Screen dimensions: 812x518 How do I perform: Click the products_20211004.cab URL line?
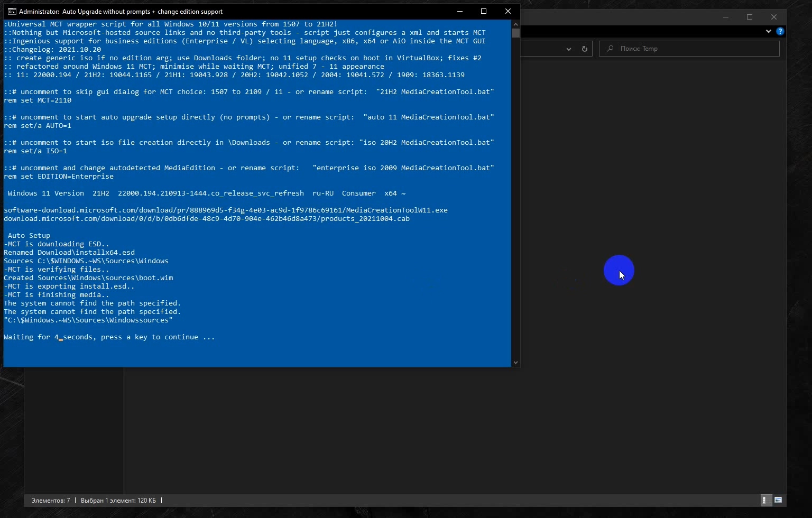(207, 219)
